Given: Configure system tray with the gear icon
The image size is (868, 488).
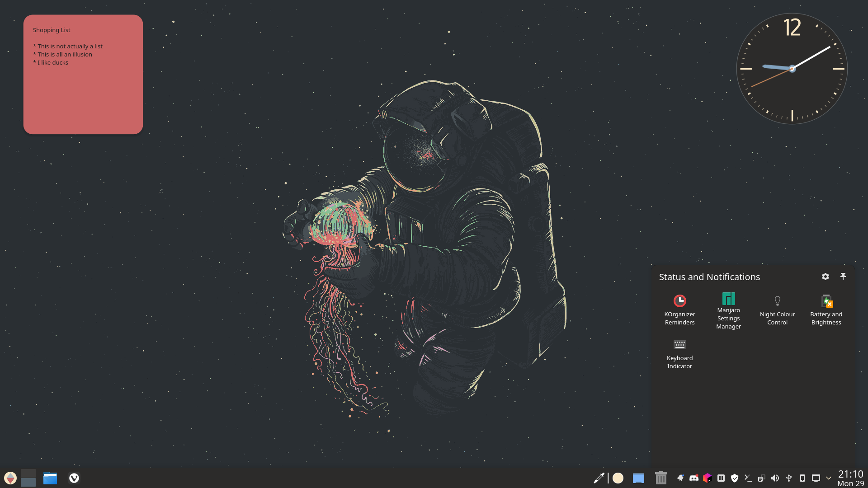Looking at the screenshot, I should tap(826, 277).
